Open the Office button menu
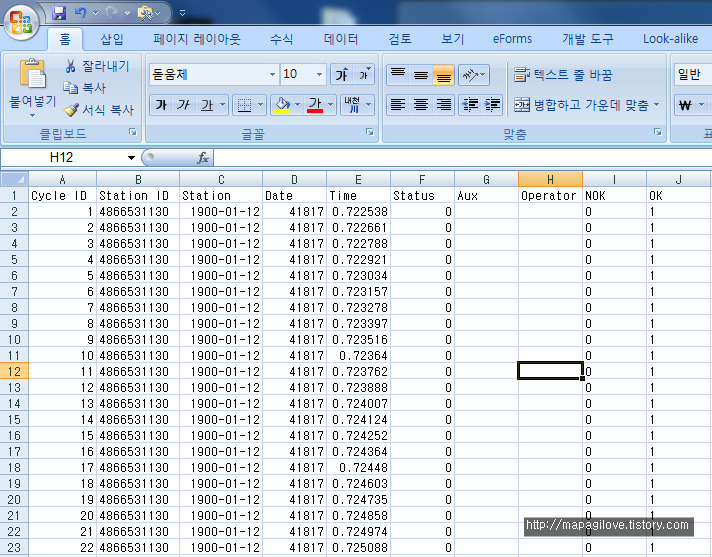The height and width of the screenshot is (557, 712). tap(21, 22)
